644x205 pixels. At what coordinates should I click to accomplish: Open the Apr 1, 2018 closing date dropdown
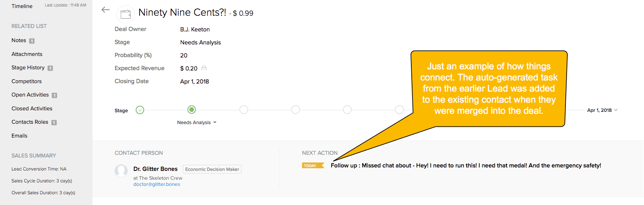[x=602, y=110]
